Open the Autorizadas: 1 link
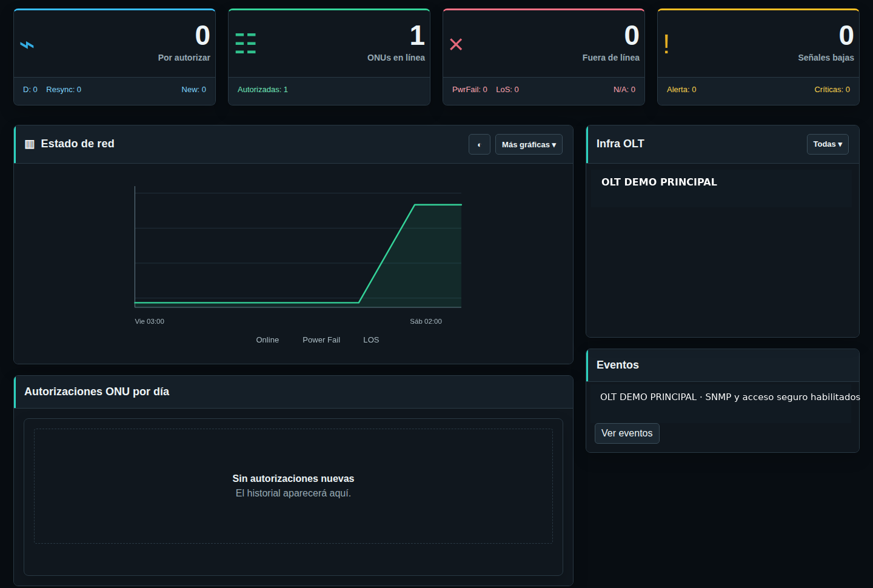The image size is (873, 588). click(x=263, y=90)
